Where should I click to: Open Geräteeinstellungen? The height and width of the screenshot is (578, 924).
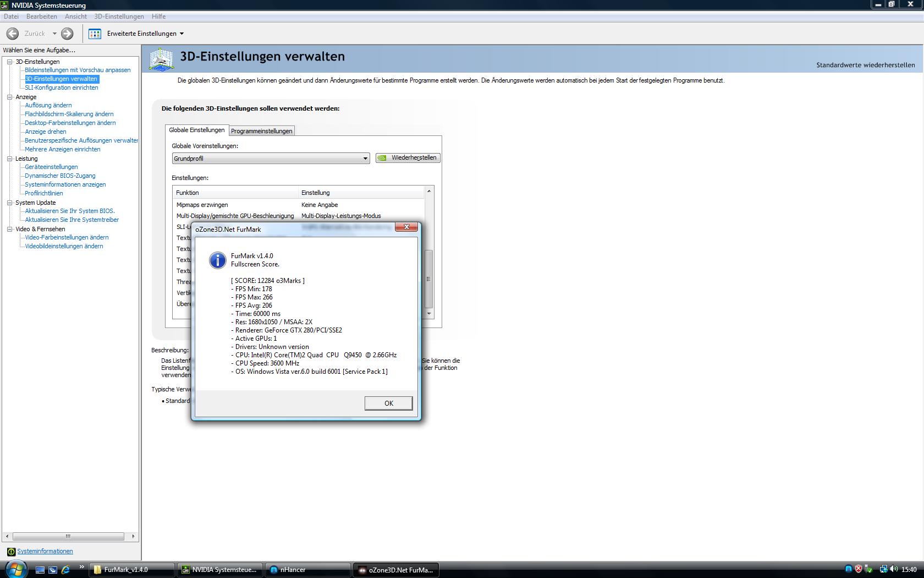[51, 167]
